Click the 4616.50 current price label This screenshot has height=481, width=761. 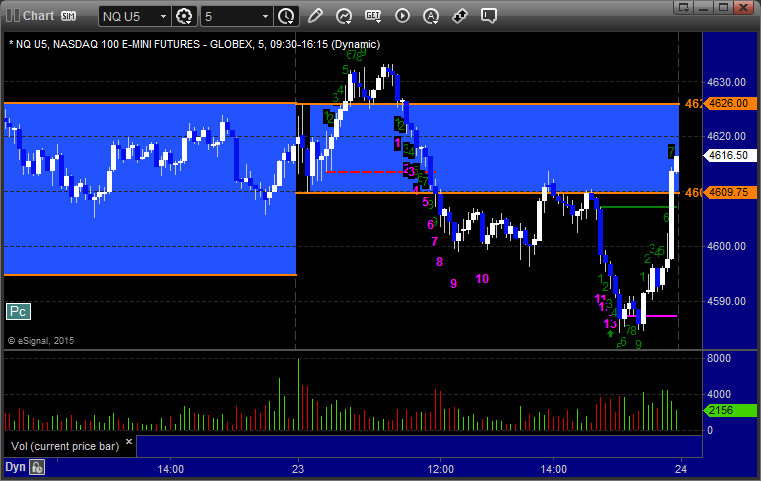(x=729, y=155)
